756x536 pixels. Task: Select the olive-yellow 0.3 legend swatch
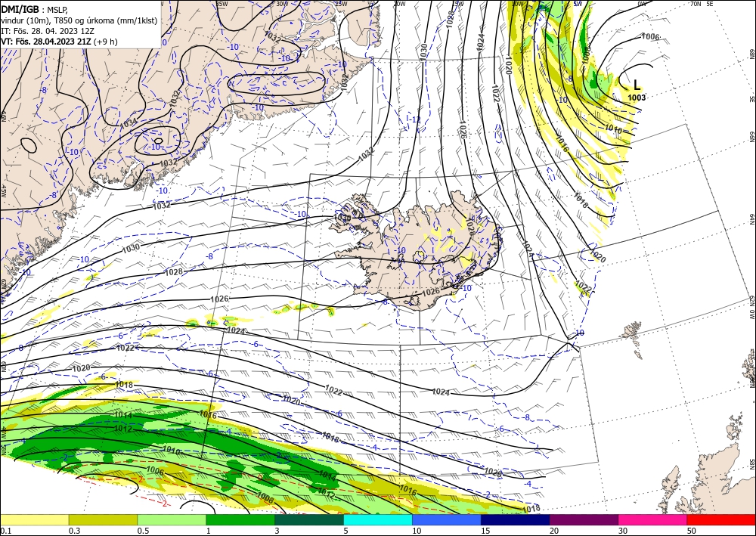coord(103,519)
